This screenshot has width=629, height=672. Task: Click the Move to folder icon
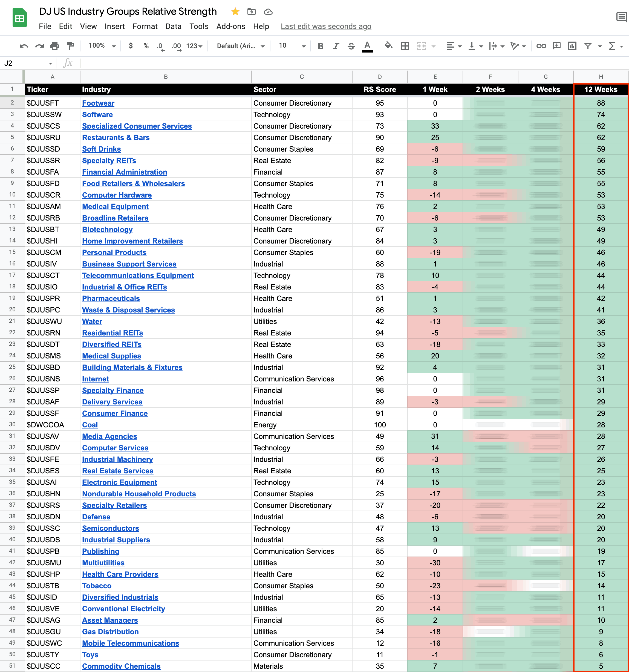click(x=251, y=12)
